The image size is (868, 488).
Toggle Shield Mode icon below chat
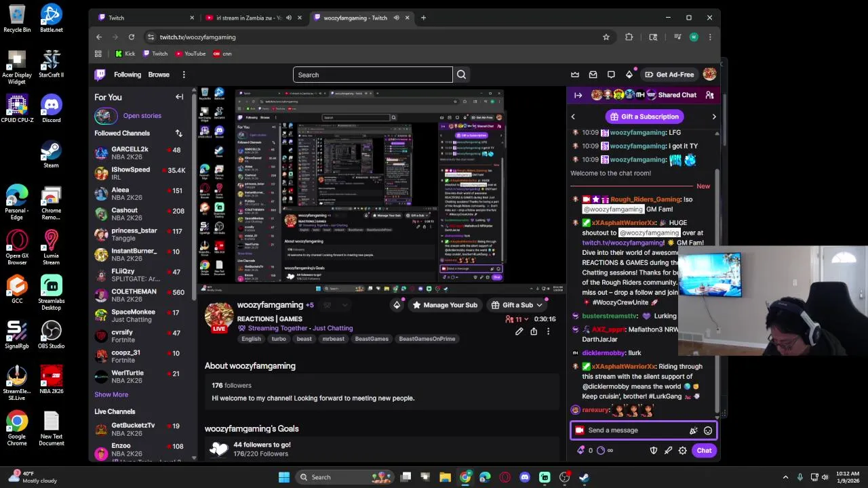(x=654, y=451)
